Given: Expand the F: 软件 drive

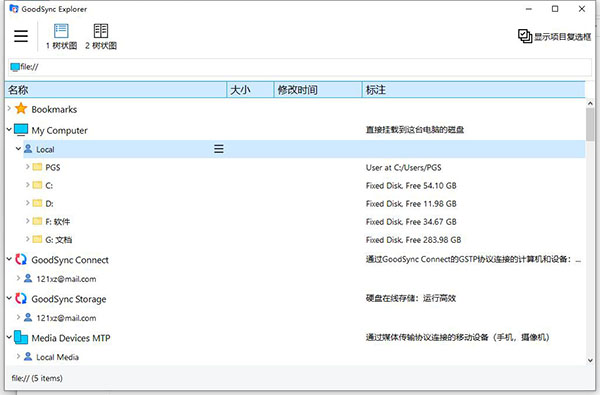Looking at the screenshot, I should (x=28, y=221).
